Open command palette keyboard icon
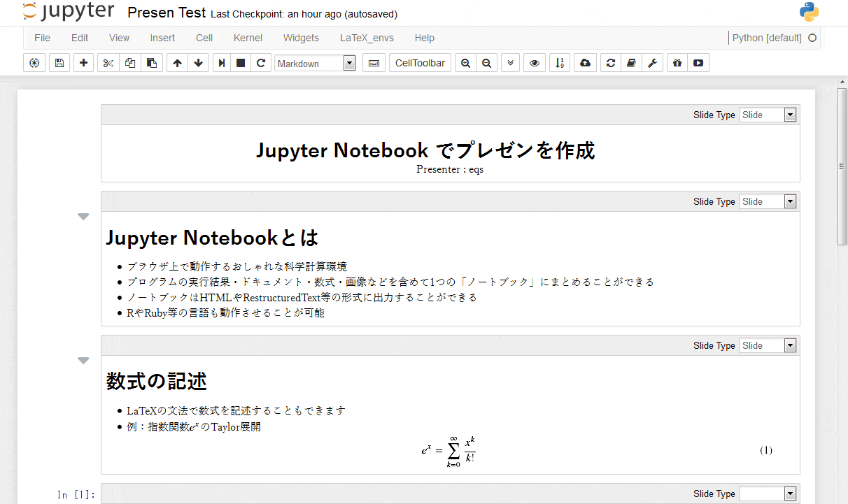The image size is (848, 504). [x=374, y=63]
